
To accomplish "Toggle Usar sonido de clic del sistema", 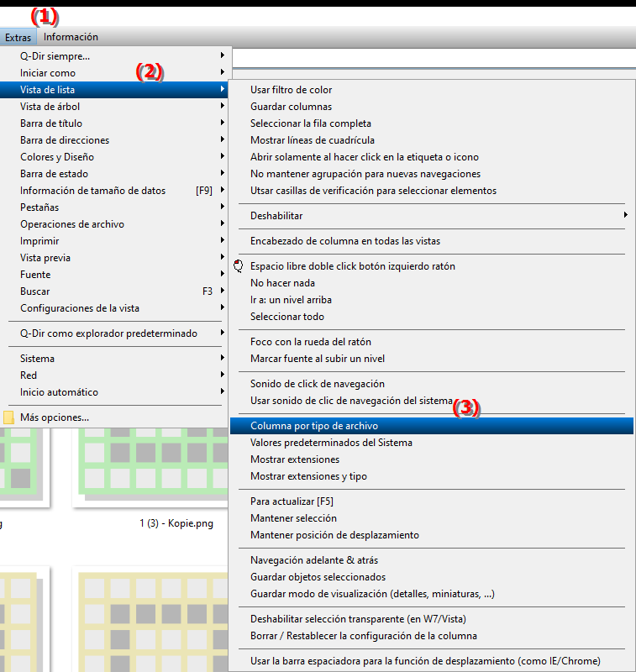I will pos(432,401).
